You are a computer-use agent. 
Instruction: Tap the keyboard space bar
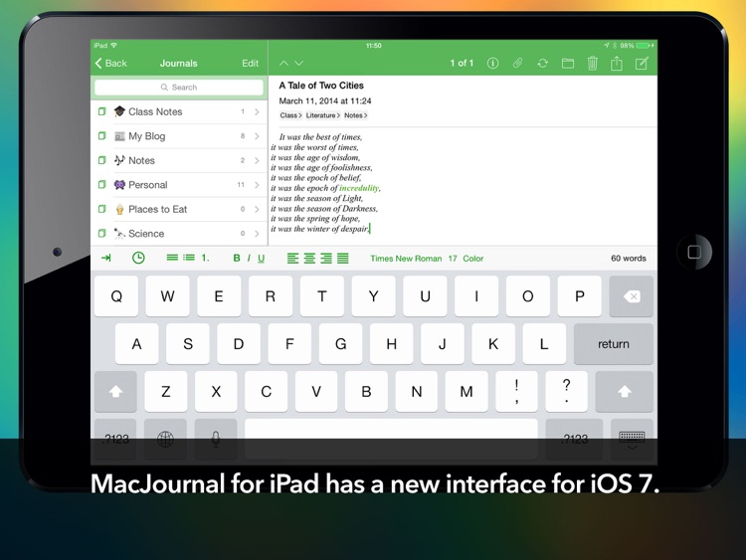(391, 439)
